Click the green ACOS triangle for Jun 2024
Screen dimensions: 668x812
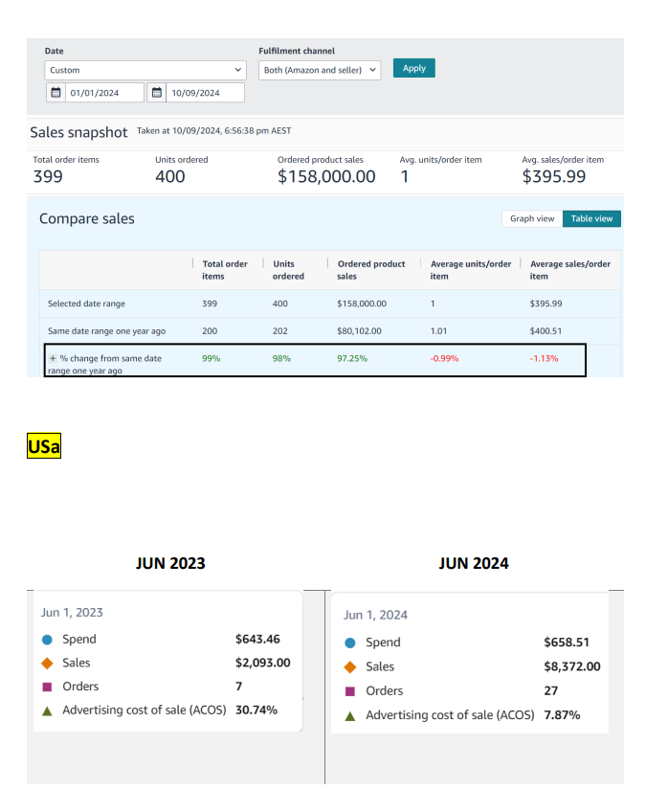[349, 715]
